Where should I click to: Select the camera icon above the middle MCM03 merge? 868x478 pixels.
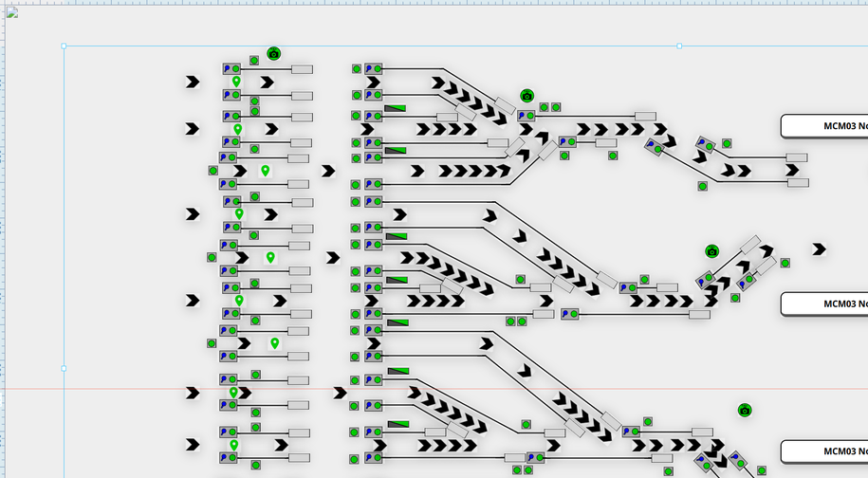711,251
